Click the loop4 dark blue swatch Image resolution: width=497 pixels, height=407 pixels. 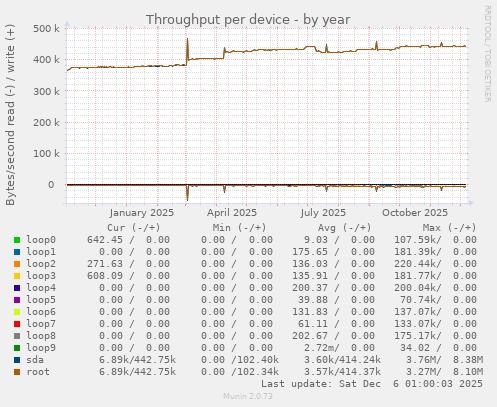point(17,288)
